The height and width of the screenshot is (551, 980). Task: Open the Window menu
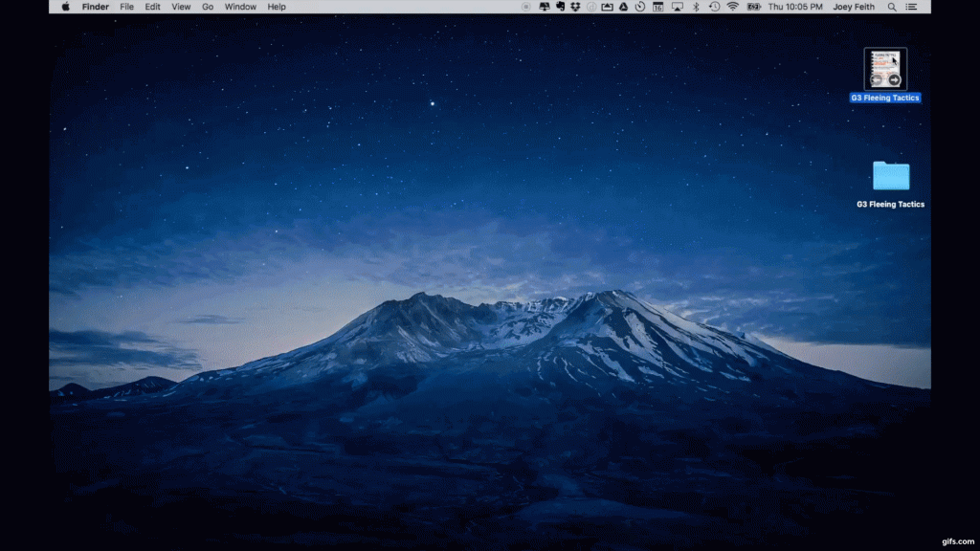point(240,7)
